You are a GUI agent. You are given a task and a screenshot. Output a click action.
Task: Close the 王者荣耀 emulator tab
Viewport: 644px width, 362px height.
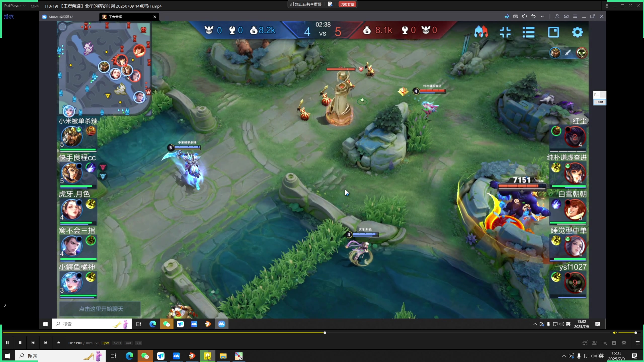tap(155, 17)
